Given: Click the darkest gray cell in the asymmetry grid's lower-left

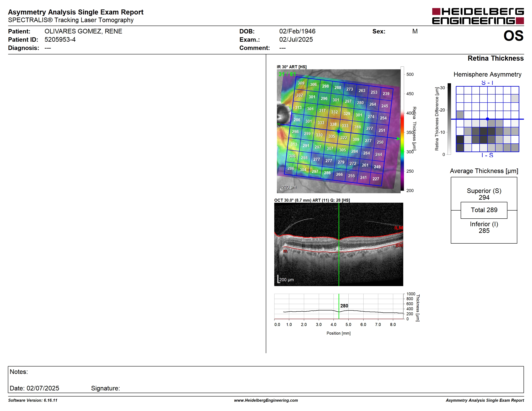Looking at the screenshot, I should pos(460,139).
